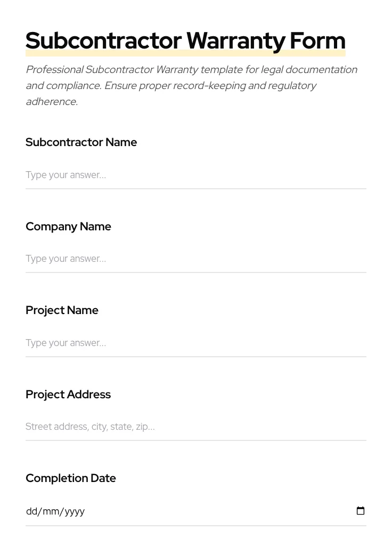The width and height of the screenshot is (392, 546).
Task: Click the placeholder text under Subcontractor Name
Action: [66, 175]
